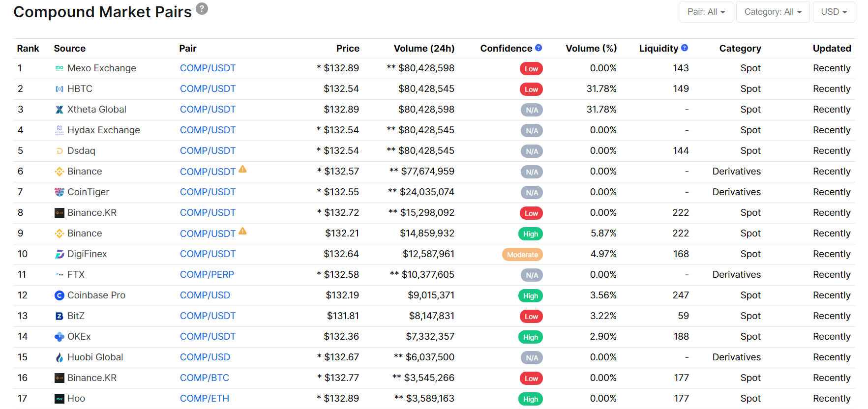Click the 5.87% volume percentage

pyautogui.click(x=603, y=234)
